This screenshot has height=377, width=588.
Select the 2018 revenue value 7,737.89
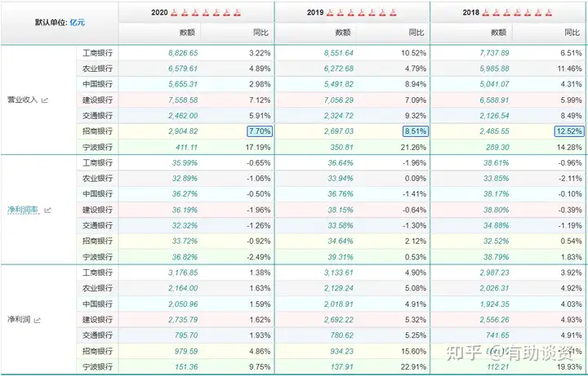495,53
